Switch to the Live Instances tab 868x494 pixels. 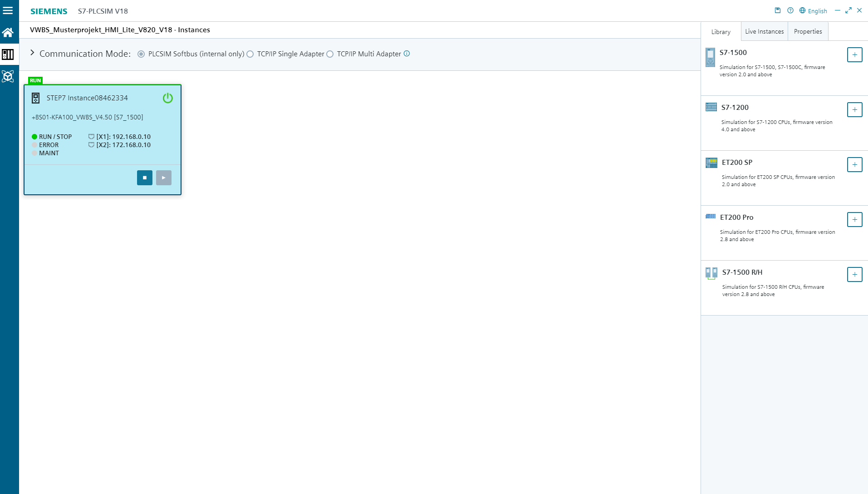[765, 31]
